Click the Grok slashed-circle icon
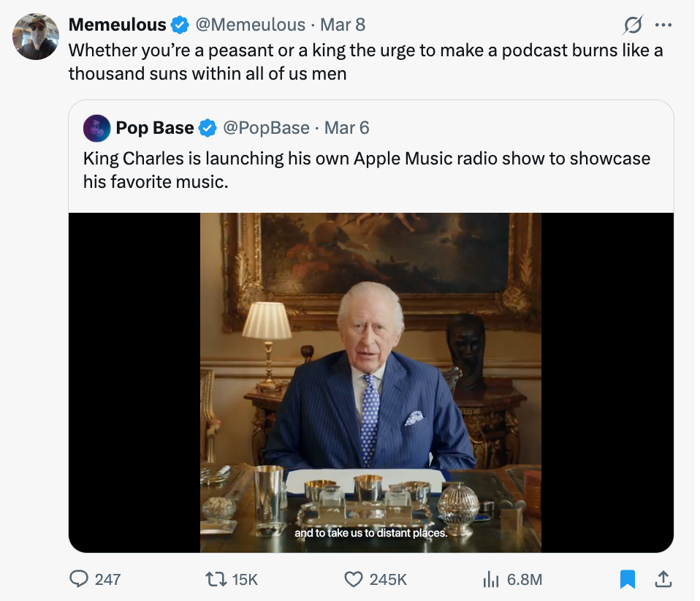700x601 pixels. [x=632, y=25]
